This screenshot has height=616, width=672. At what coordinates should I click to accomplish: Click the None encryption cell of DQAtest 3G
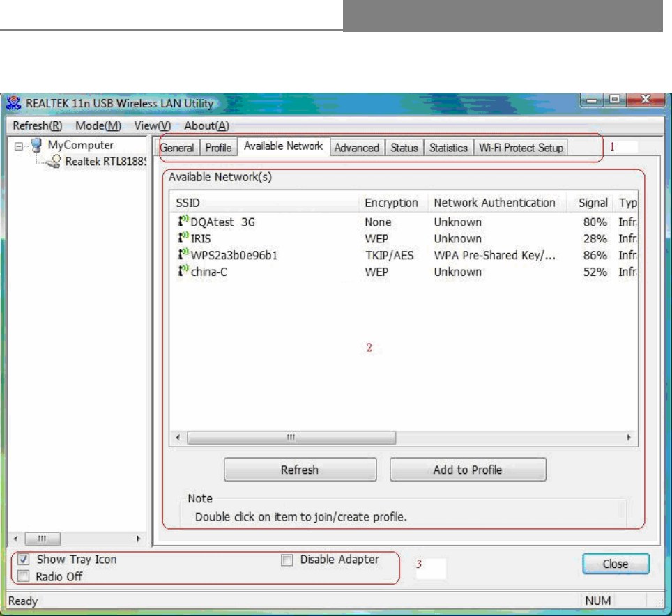[x=378, y=222]
